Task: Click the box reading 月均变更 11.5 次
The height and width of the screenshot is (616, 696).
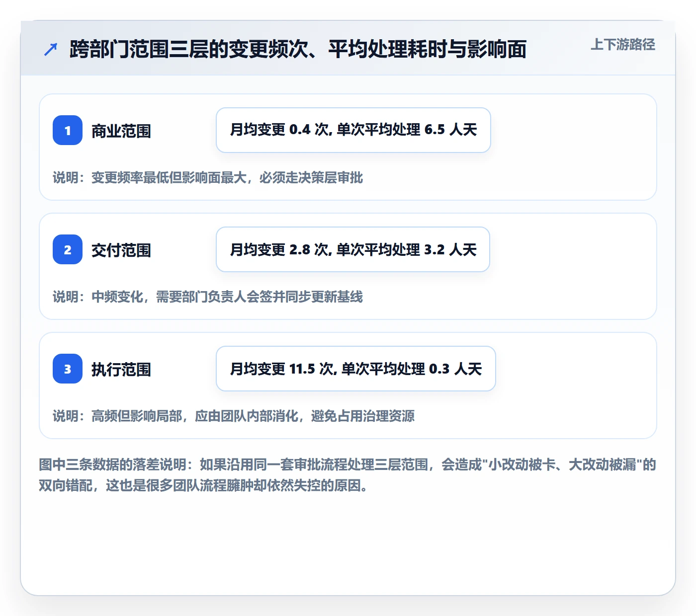Action: pos(356,369)
